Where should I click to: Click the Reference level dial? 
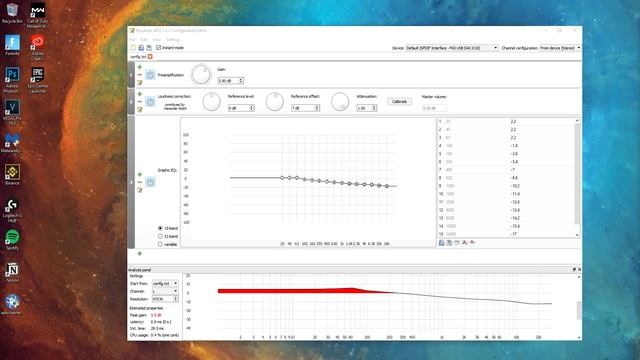[x=211, y=102]
